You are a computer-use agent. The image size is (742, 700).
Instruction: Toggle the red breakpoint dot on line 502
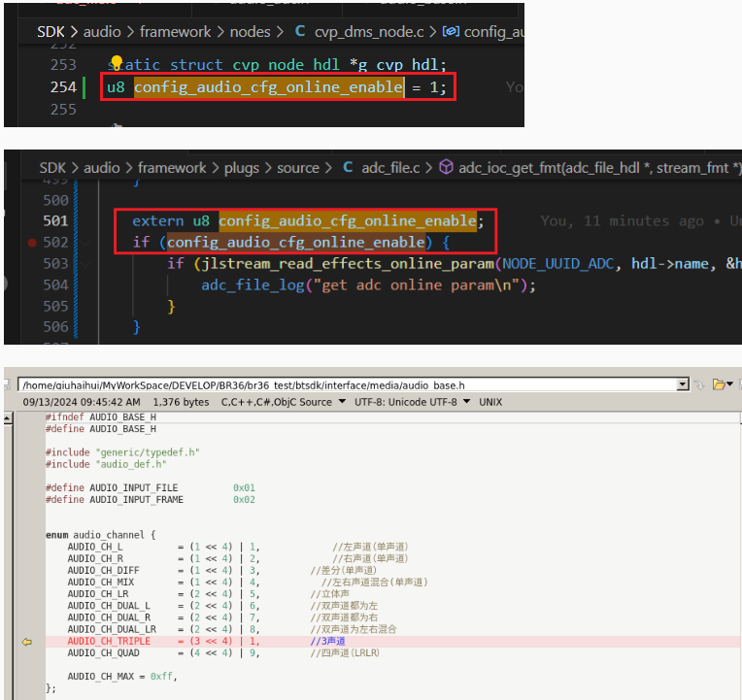tap(32, 243)
